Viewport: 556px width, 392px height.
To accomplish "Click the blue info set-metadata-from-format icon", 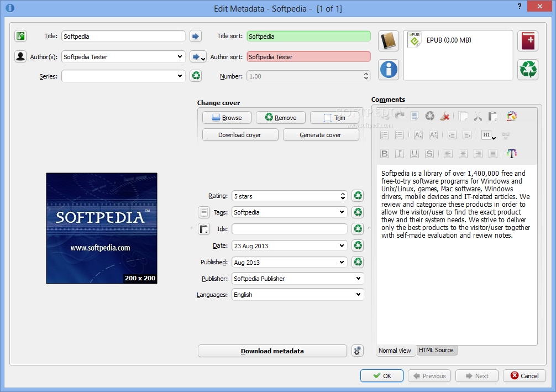I will [389, 69].
